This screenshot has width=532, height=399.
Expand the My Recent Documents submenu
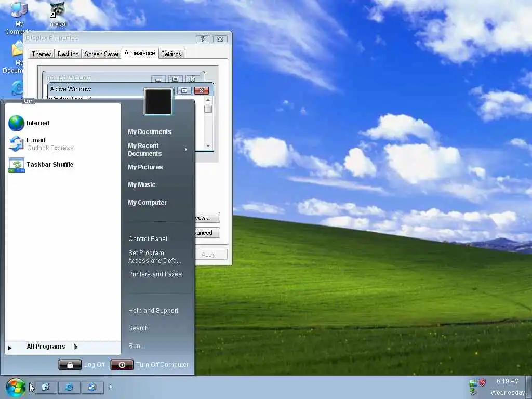pos(157,150)
